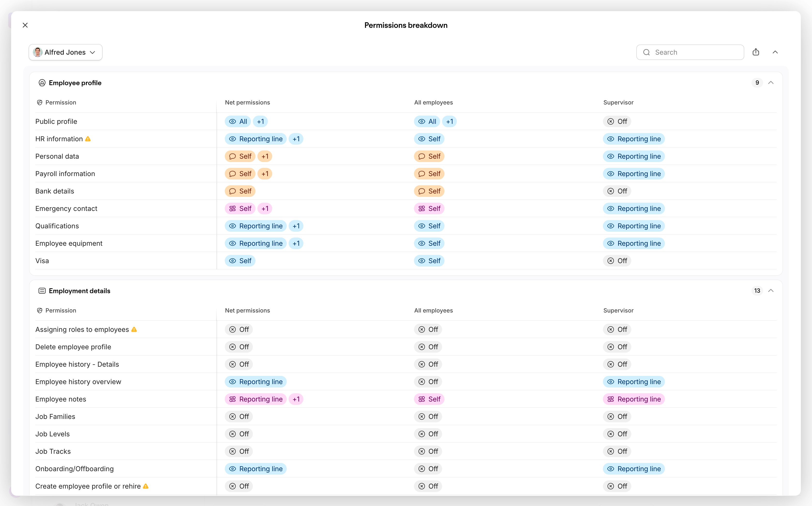Viewport: 812px width, 506px height.
Task: Click the Employee profile section icon
Action: point(42,83)
